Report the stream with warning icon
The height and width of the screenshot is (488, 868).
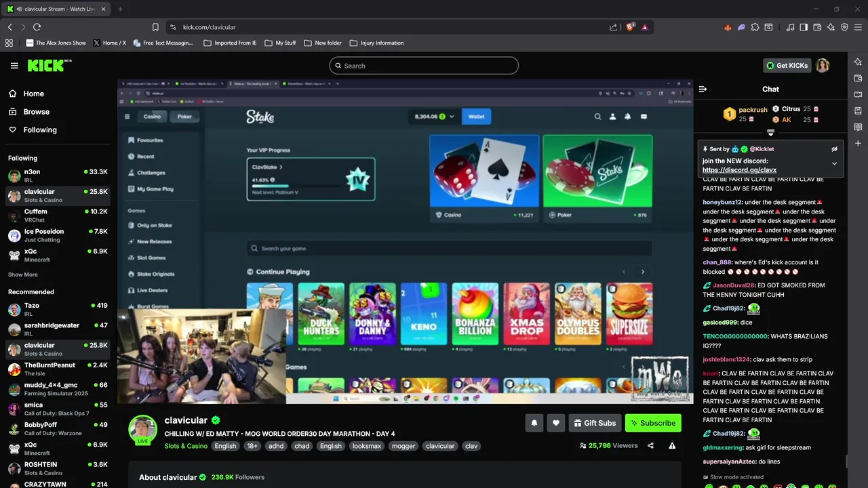click(672, 446)
